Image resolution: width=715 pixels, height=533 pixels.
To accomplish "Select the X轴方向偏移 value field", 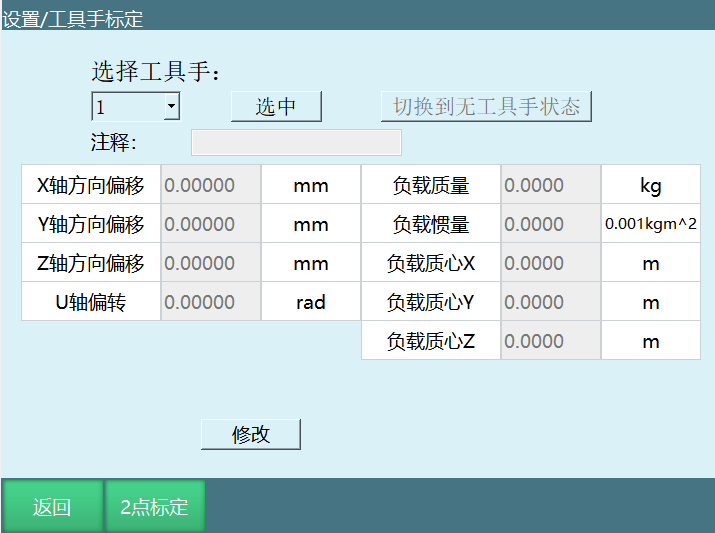I will point(210,185).
